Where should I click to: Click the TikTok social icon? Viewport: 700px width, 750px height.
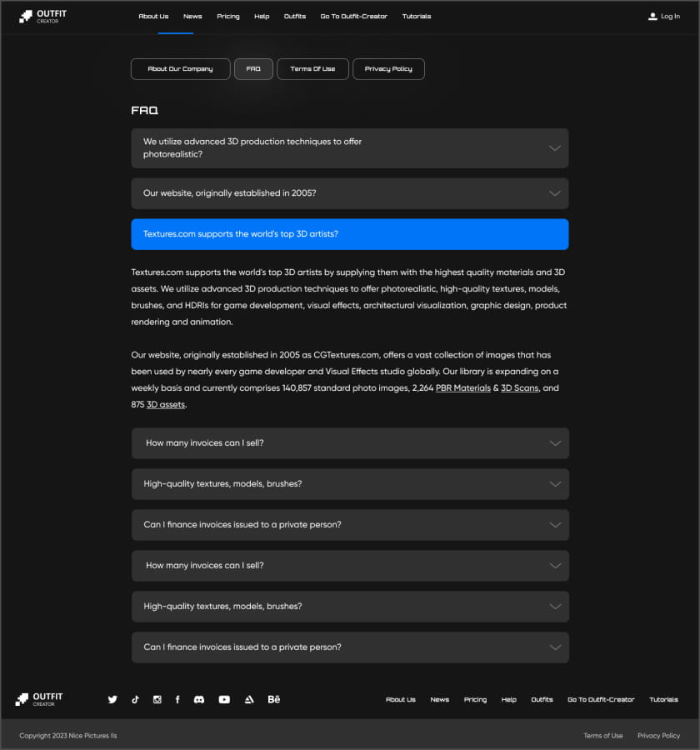tap(135, 699)
